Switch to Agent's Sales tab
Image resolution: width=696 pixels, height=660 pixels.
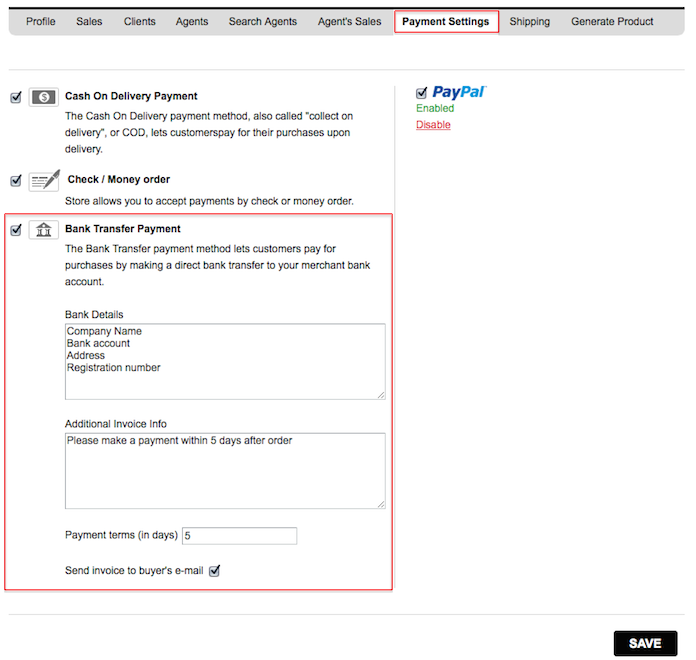point(349,21)
